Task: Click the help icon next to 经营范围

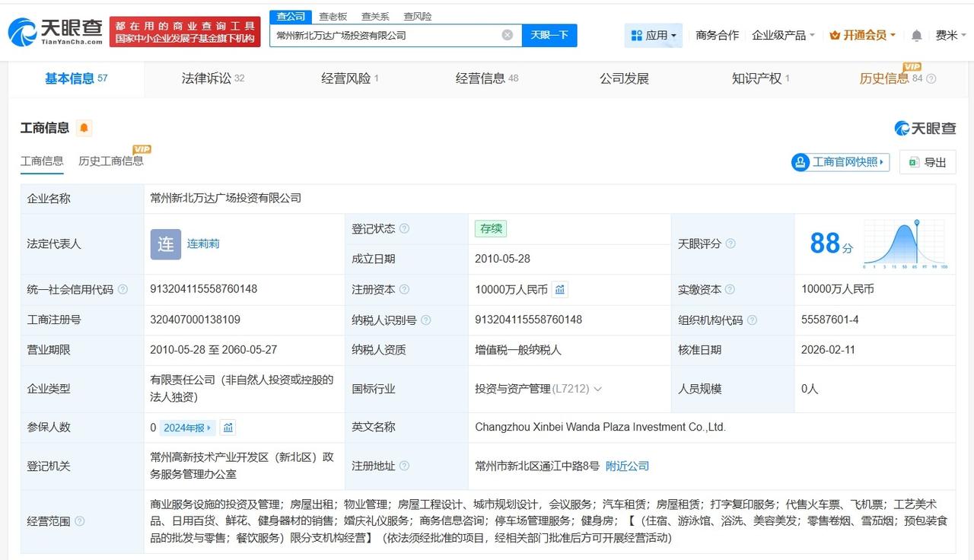Action: [80, 522]
